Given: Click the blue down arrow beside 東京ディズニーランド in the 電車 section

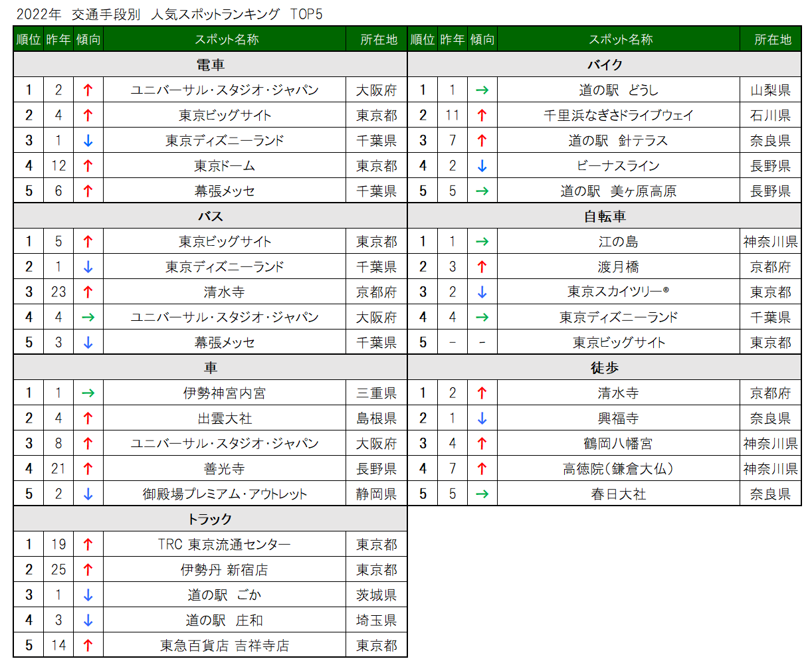Looking at the screenshot, I should (x=88, y=141).
